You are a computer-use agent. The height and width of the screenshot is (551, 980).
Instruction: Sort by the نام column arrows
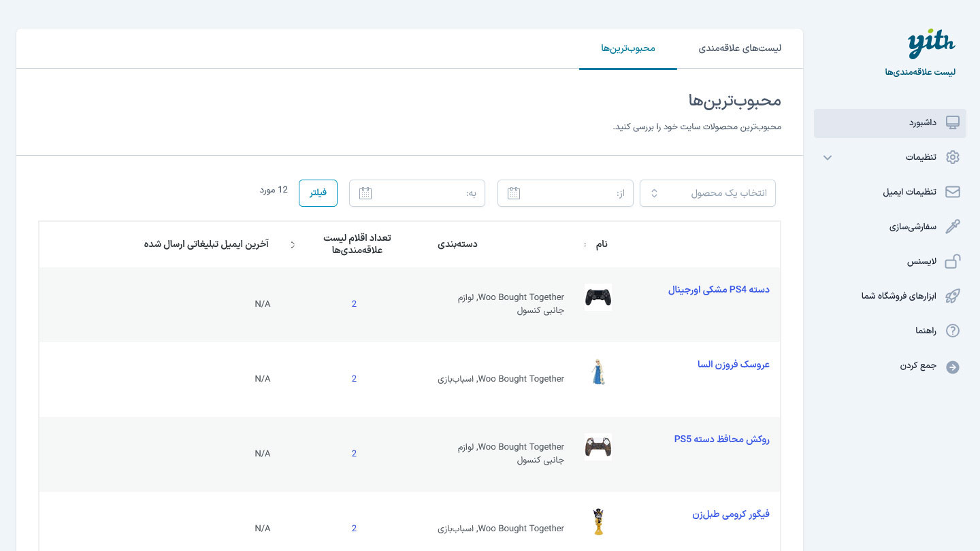(585, 245)
